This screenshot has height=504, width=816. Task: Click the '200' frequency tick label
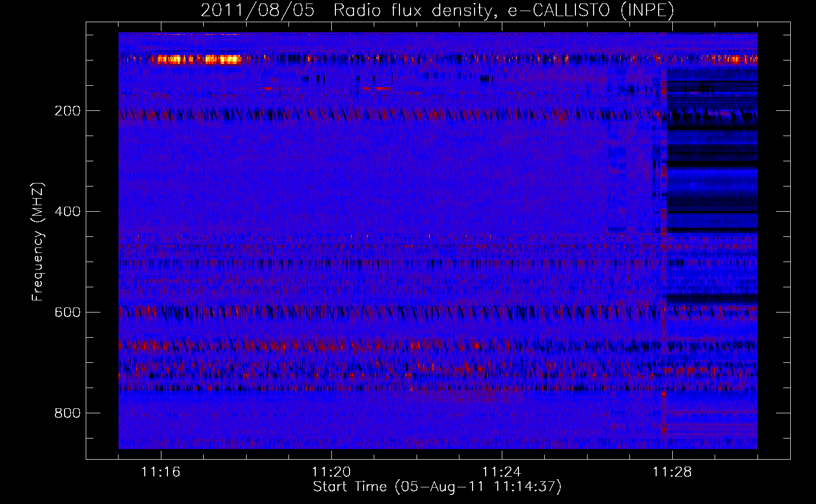tap(68, 111)
